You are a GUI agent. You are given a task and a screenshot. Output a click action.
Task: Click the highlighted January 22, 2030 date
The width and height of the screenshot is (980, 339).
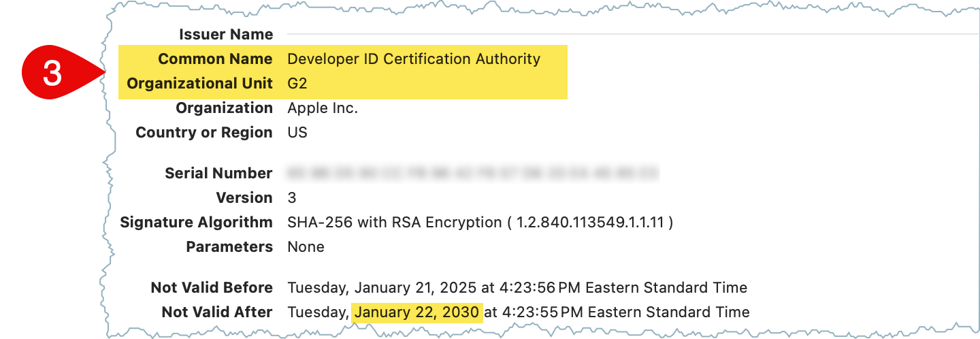(x=416, y=312)
